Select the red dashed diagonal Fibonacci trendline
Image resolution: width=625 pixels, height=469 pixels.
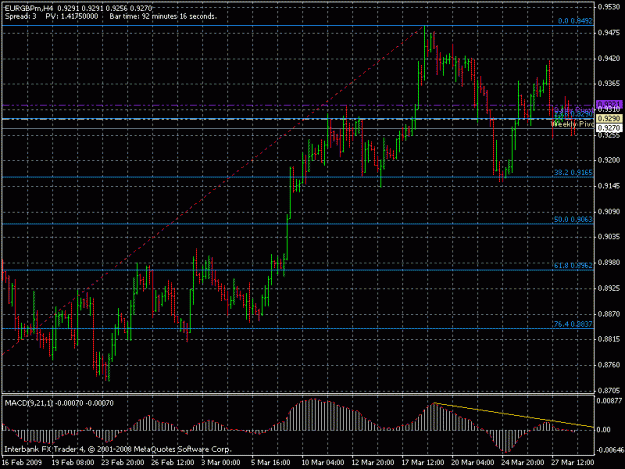[213, 190]
